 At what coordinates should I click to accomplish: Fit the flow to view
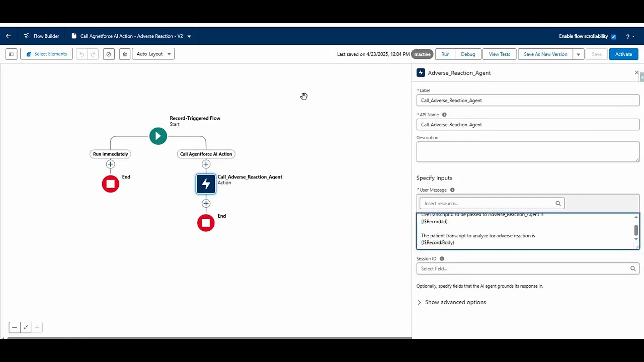point(26,327)
